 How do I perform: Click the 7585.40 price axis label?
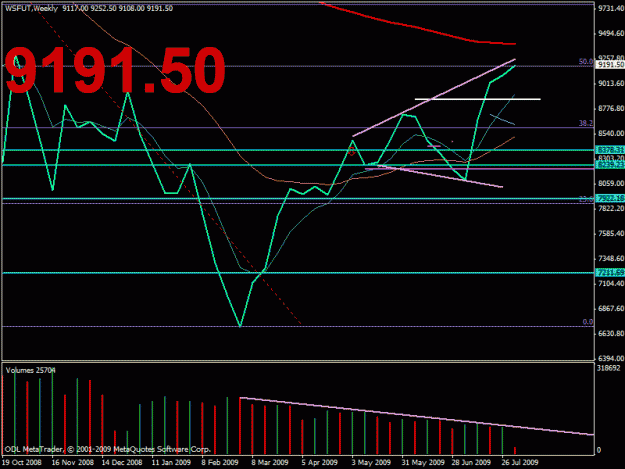[x=611, y=234]
